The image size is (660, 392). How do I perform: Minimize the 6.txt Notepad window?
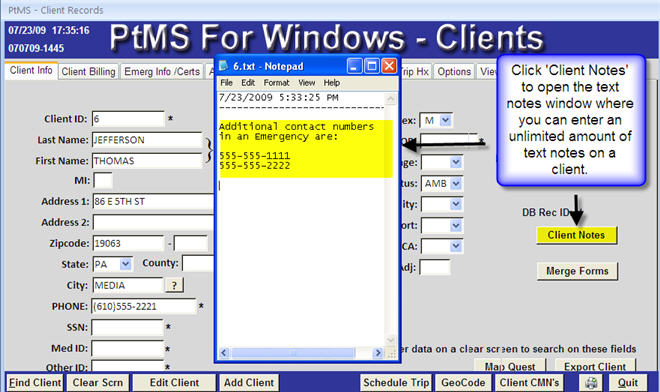[x=354, y=66]
